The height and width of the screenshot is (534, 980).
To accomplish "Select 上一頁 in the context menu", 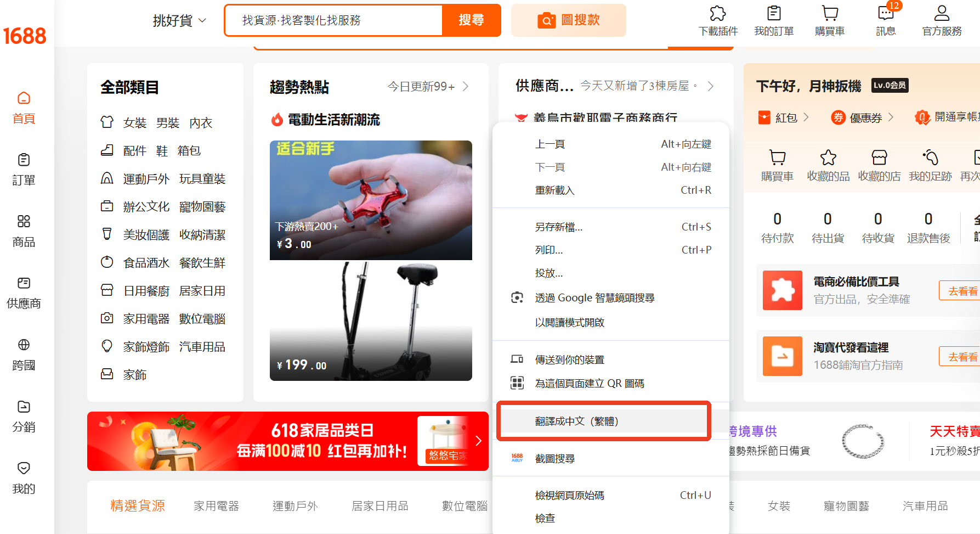I will (x=611, y=144).
